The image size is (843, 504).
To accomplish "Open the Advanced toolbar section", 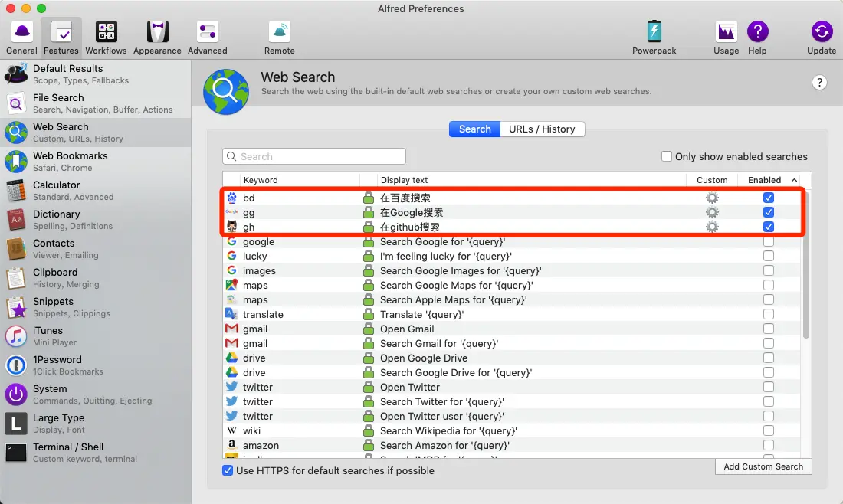I will tap(207, 38).
